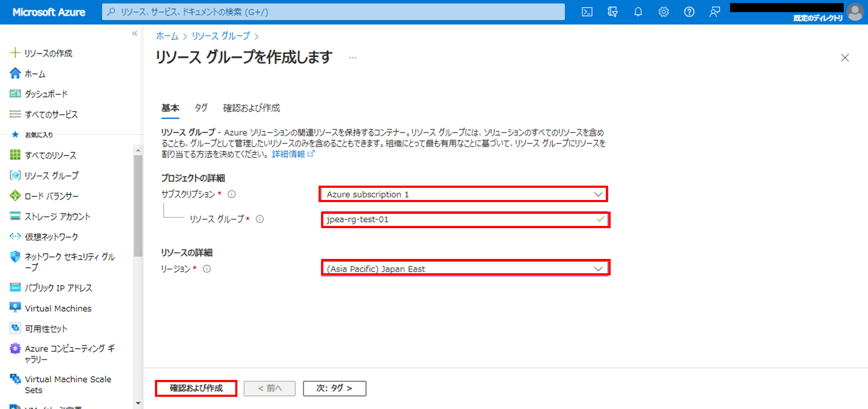
Task: Click the resource group name field jpea-rg-test-01
Action: pyautogui.click(x=466, y=219)
